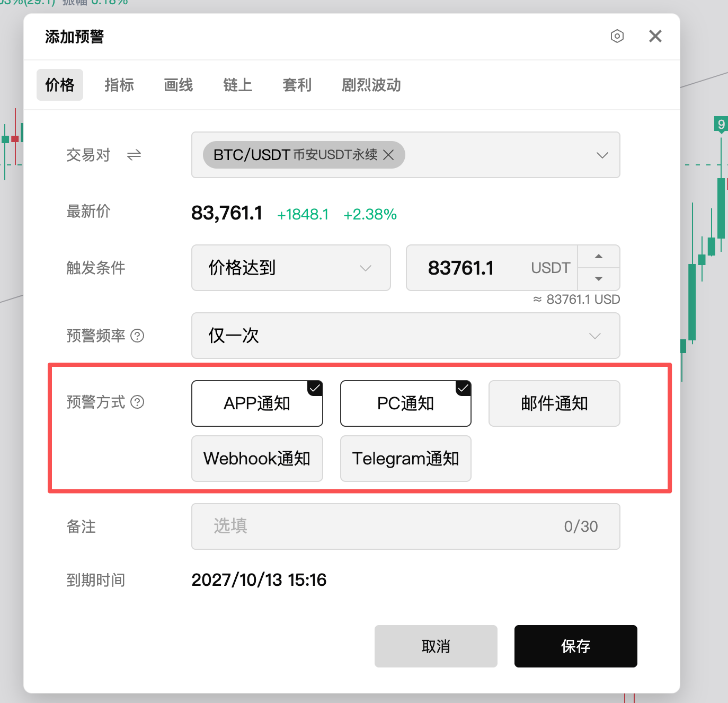Screen dimensions: 728x703
Task: Expand the trading pair dropdown
Action: [x=602, y=155]
